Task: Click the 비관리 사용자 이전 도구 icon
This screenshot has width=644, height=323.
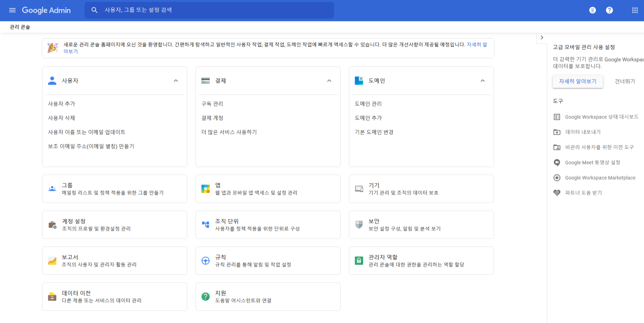Action: point(557,147)
